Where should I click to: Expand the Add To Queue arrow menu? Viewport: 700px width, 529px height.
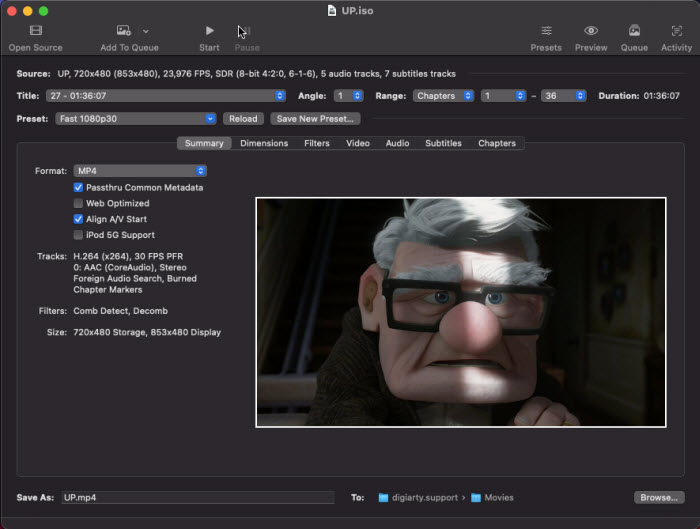[146, 31]
